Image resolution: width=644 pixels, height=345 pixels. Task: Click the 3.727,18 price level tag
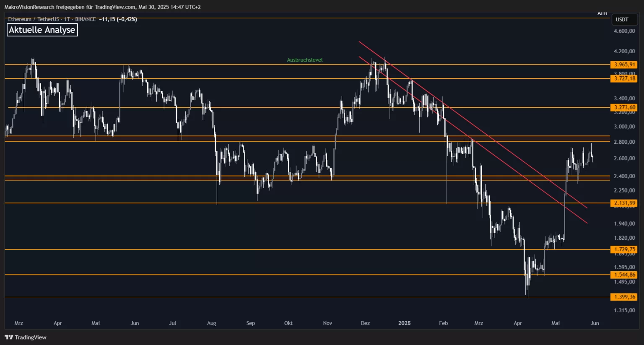point(624,78)
